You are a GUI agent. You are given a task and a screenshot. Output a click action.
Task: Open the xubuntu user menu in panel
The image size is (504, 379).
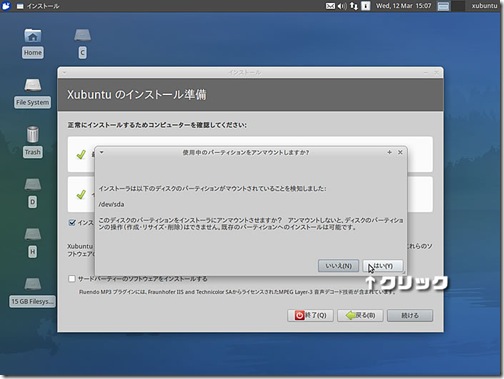(x=484, y=6)
